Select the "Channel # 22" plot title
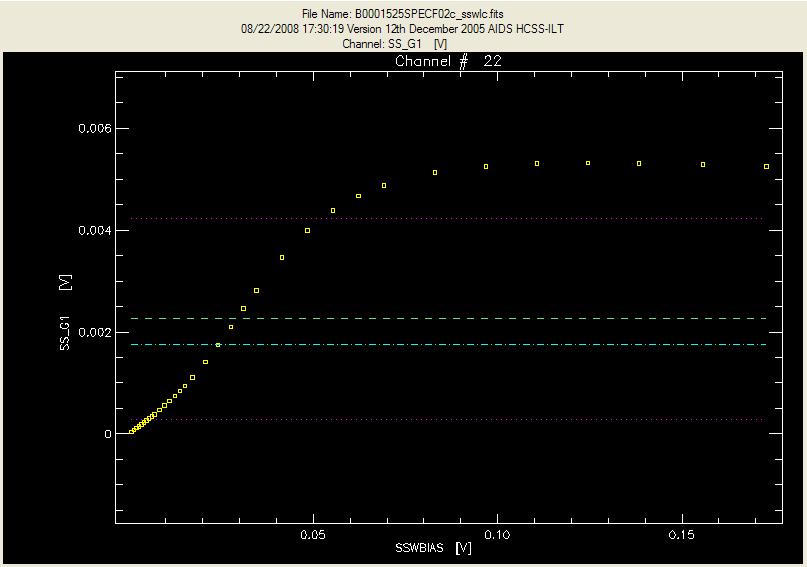 point(447,62)
